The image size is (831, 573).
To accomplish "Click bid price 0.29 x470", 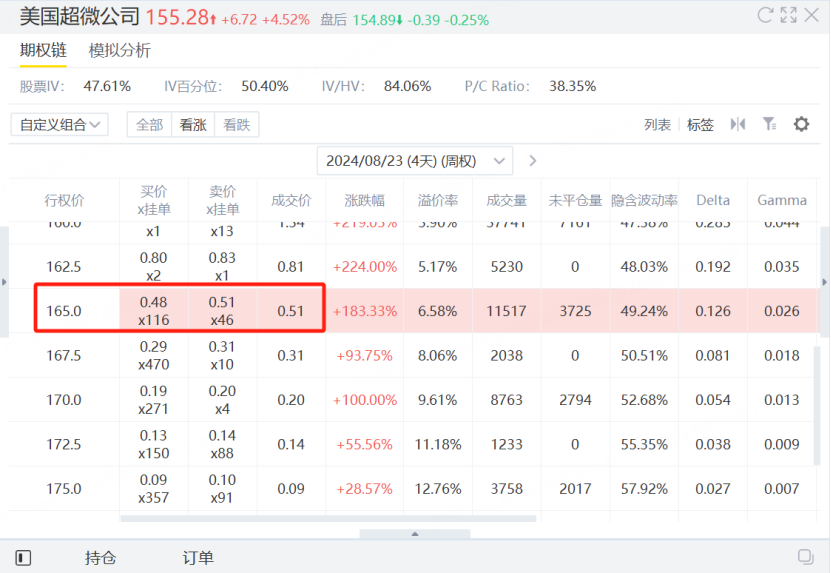I will click(x=154, y=356).
